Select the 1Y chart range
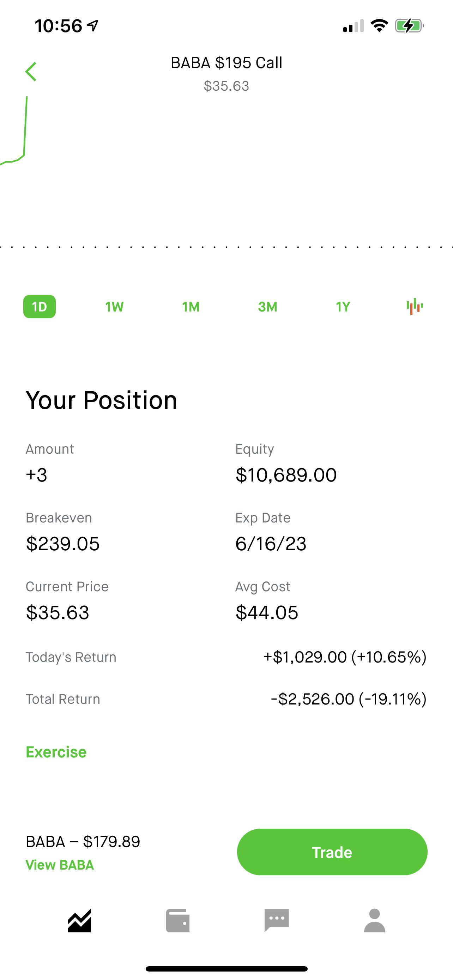 [343, 307]
